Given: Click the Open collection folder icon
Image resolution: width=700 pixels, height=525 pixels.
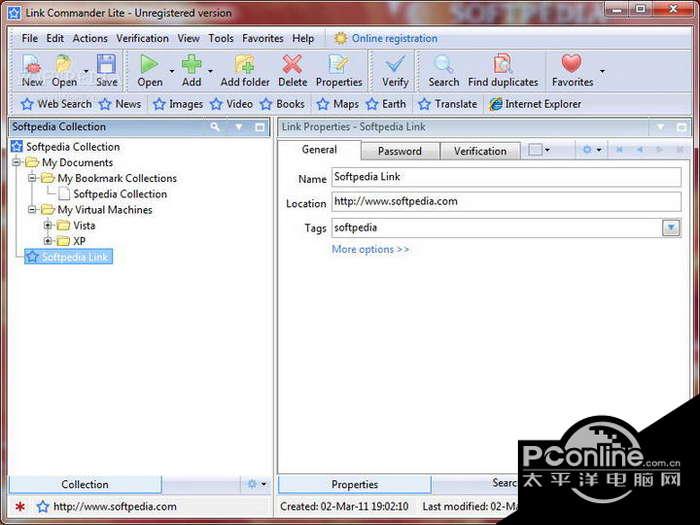Looking at the screenshot, I should tap(64, 64).
